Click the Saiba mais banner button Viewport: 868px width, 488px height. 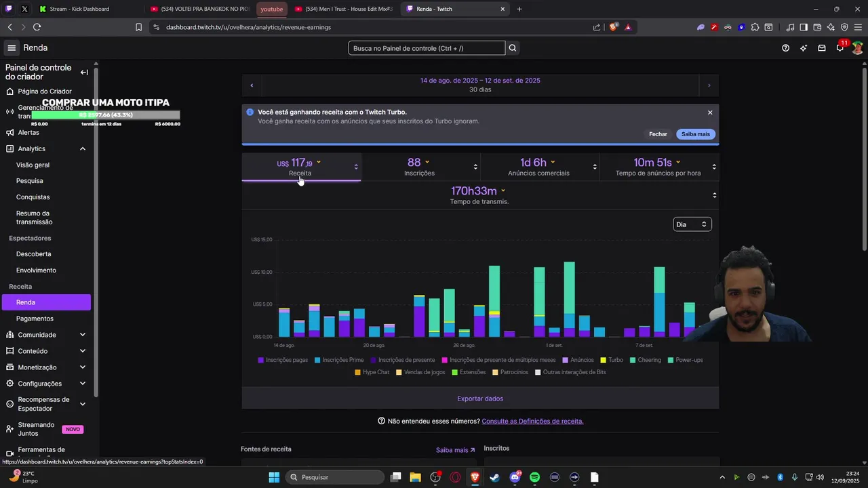[x=696, y=134]
